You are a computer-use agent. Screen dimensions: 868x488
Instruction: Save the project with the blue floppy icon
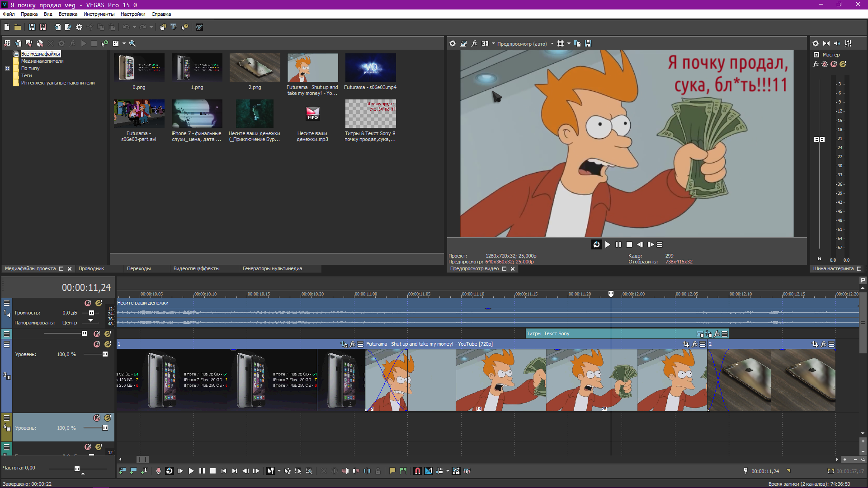point(32,27)
